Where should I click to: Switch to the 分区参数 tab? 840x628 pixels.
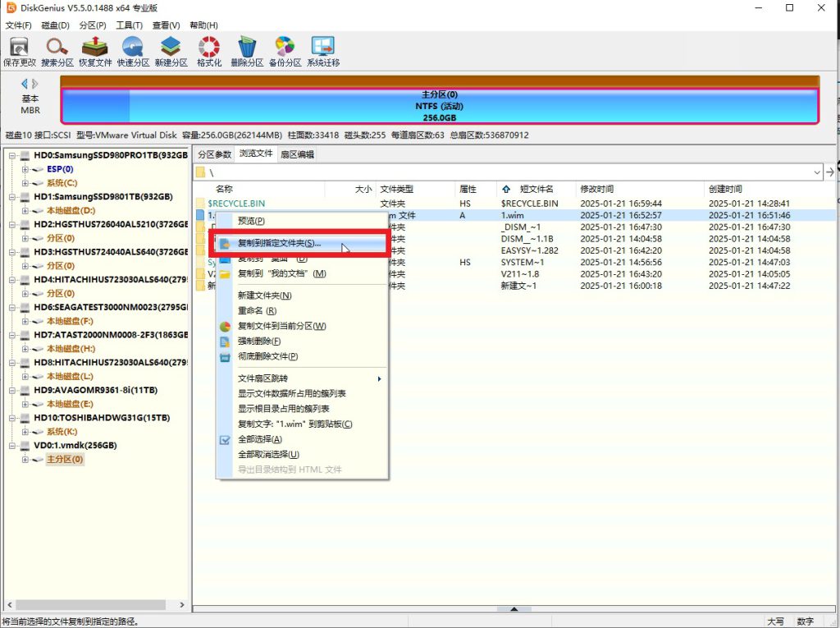click(x=215, y=154)
